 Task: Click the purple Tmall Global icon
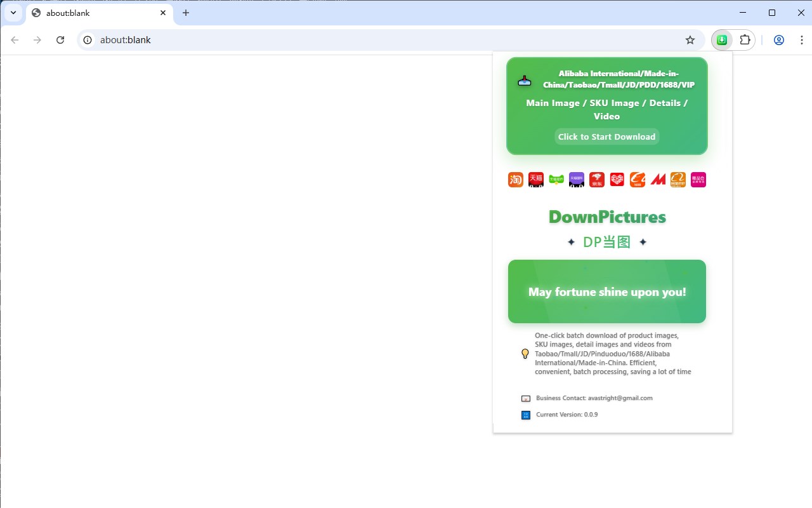pyautogui.click(x=577, y=180)
